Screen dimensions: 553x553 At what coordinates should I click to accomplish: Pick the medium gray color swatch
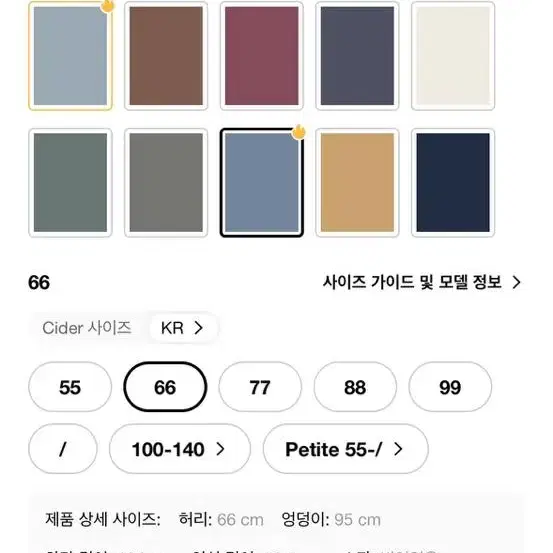click(x=166, y=183)
